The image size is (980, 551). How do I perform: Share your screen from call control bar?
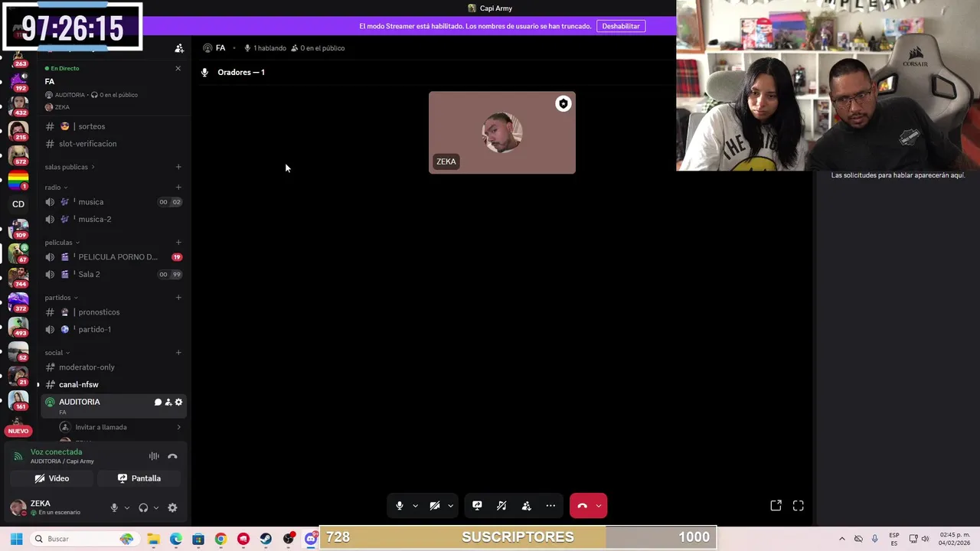point(477,506)
